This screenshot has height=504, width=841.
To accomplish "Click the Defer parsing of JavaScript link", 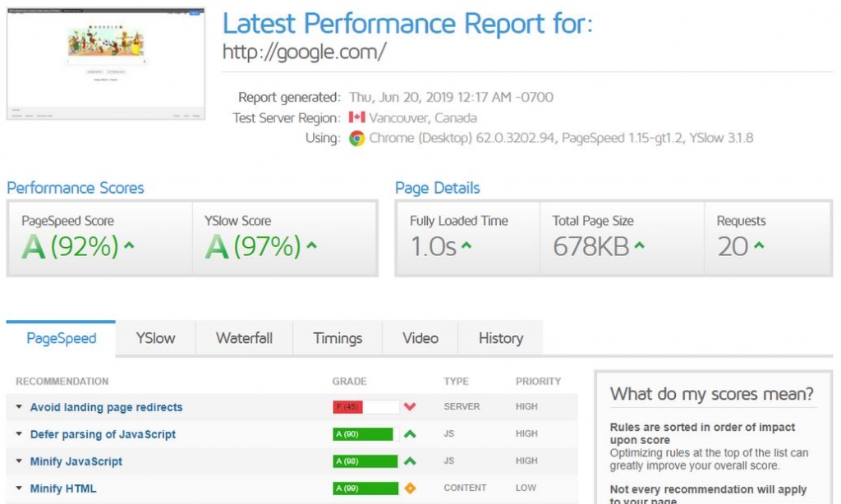I will (x=103, y=434).
